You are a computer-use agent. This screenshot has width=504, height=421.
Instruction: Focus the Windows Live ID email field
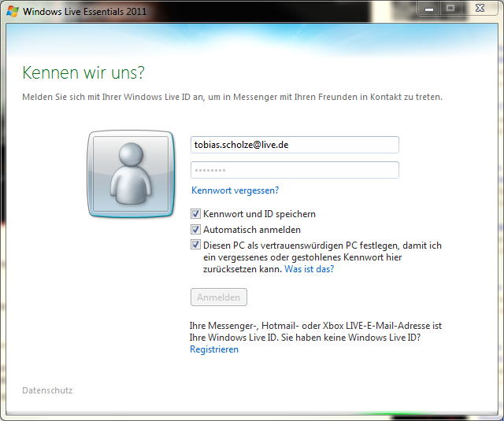pos(295,145)
